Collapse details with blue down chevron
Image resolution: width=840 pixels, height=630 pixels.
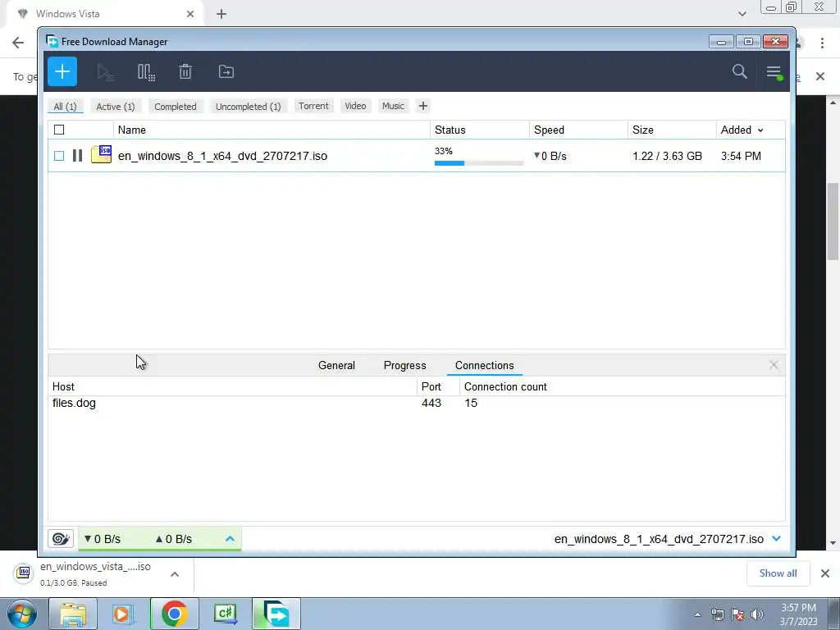point(776,539)
